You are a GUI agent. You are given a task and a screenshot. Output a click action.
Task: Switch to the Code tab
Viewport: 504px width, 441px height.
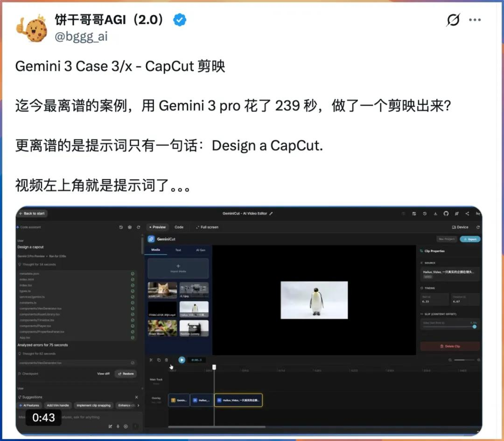tap(179, 227)
